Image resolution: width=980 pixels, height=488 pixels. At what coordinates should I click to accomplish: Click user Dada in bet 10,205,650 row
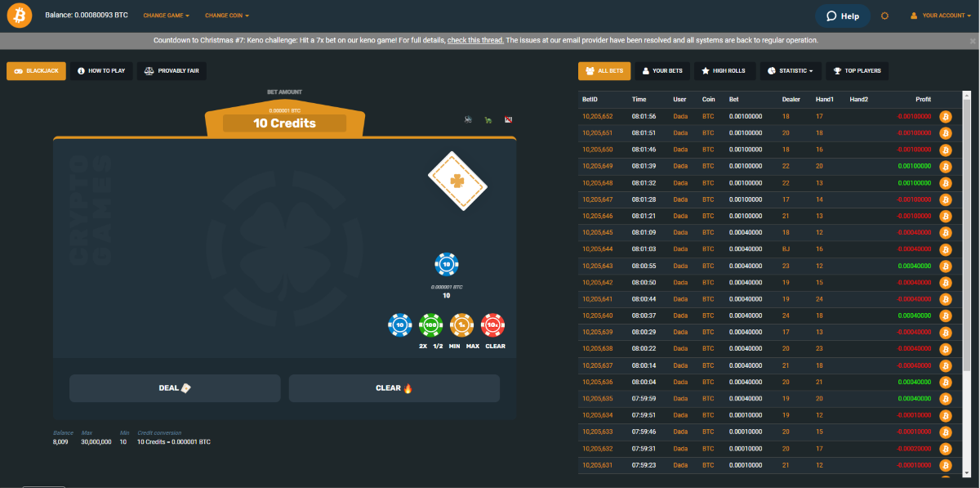[680, 150]
